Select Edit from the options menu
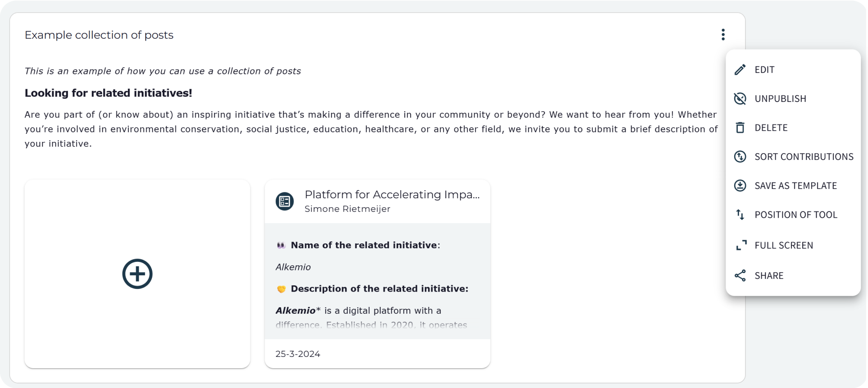Viewport: 868px width, 388px height. pyautogui.click(x=765, y=70)
